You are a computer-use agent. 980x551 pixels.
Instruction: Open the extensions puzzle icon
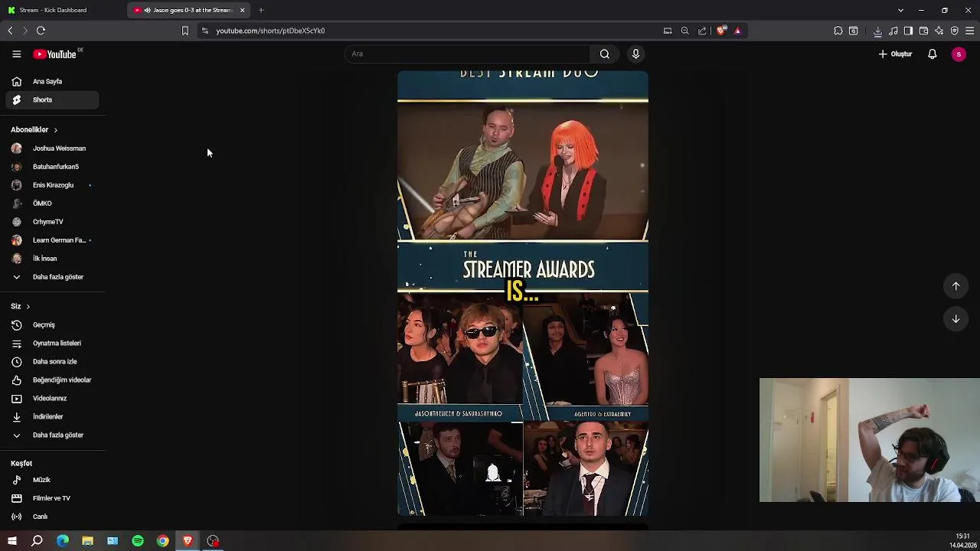838,31
